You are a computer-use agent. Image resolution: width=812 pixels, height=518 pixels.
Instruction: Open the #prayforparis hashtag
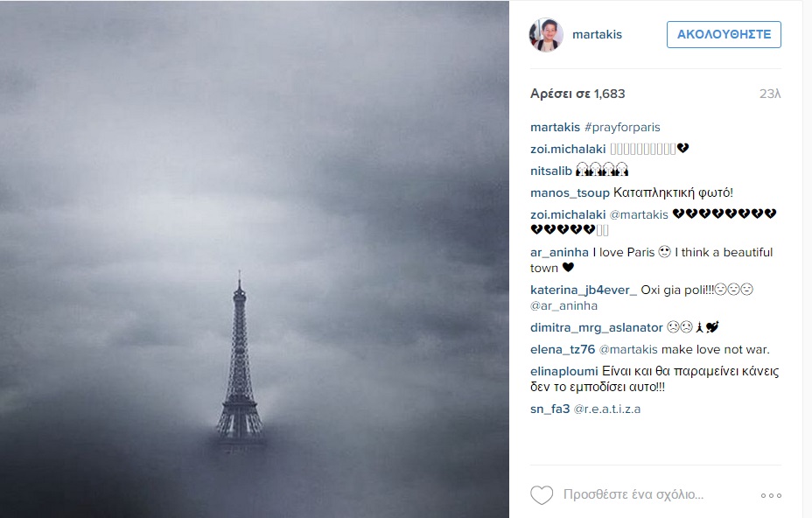(x=622, y=128)
